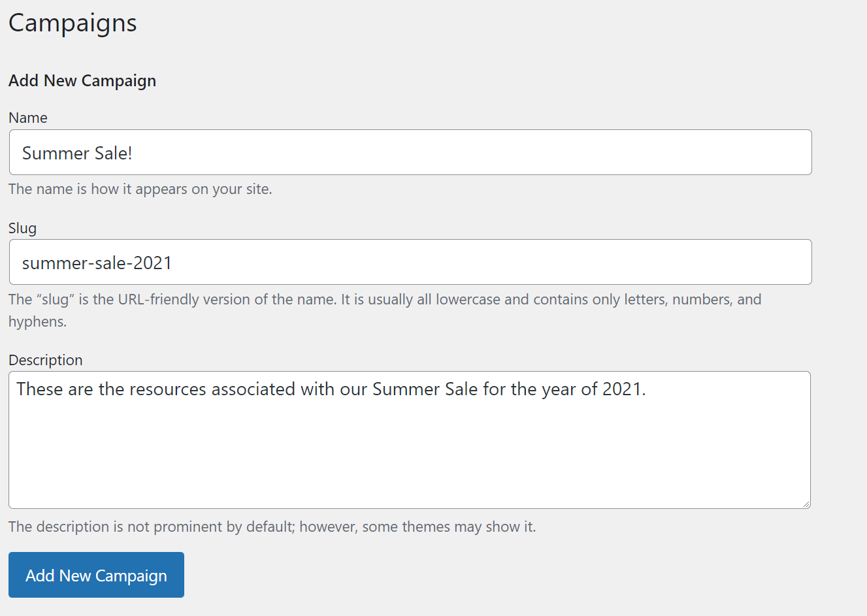Click the Name field label

28,118
